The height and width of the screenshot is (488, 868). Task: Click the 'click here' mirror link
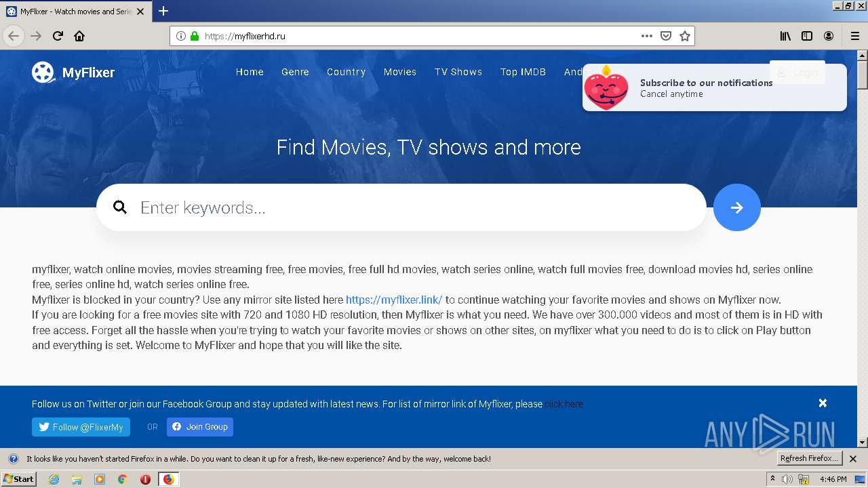[564, 404]
